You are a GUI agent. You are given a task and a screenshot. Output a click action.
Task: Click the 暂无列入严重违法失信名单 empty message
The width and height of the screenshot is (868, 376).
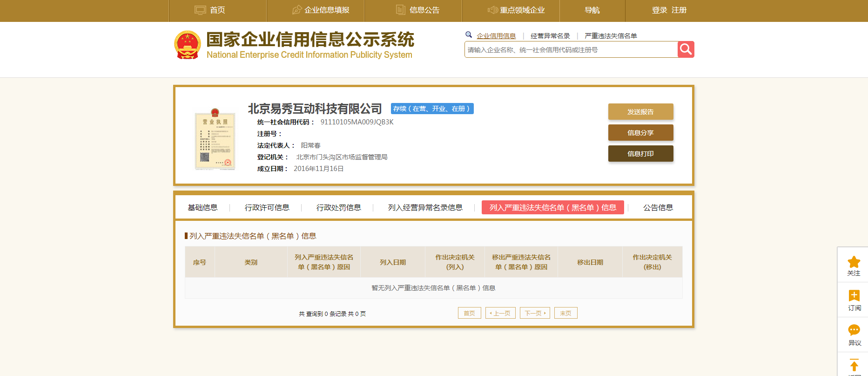point(433,288)
